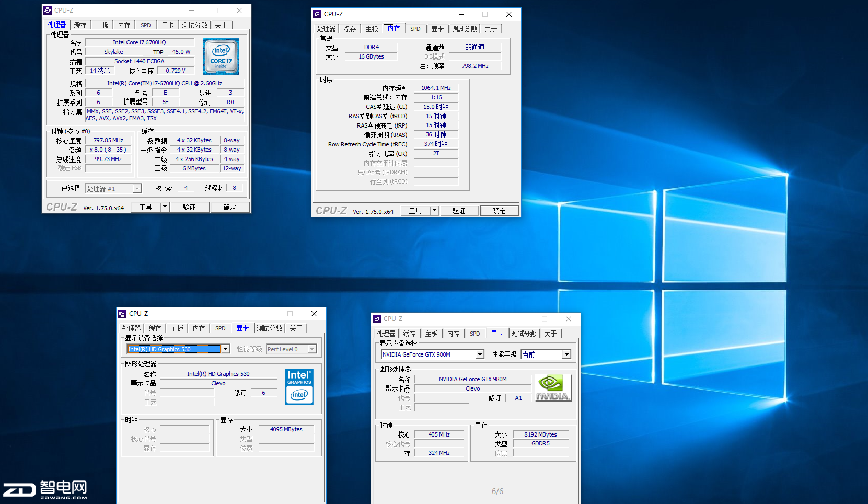The width and height of the screenshot is (868, 504).
Task: Click the 797.85 MHz core speed value
Action: click(x=108, y=140)
